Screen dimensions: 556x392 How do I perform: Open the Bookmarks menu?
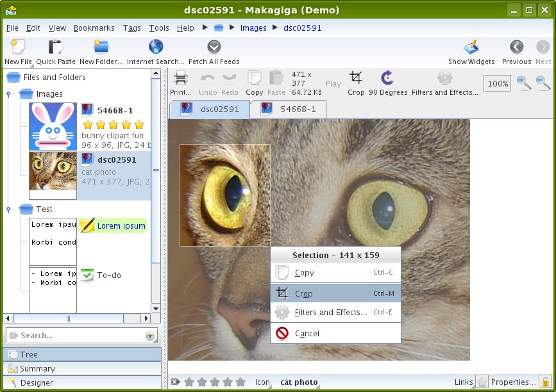[x=94, y=28]
